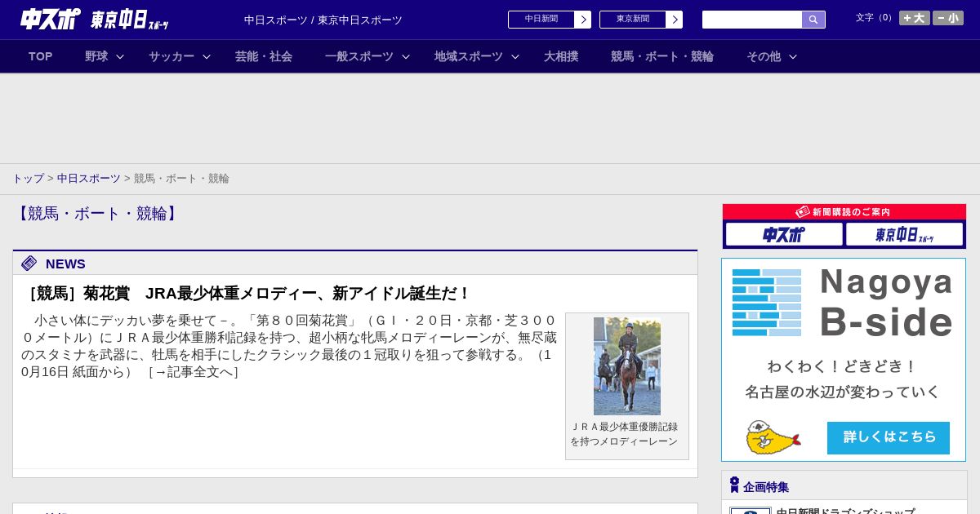Open the サッカー menu item
Viewport: 980px width, 514px height.
coord(171,56)
